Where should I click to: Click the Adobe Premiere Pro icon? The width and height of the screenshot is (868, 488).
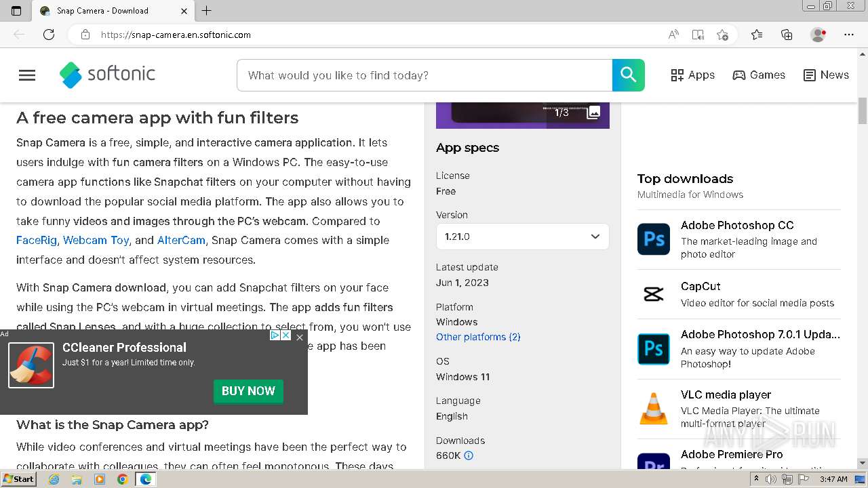(x=654, y=461)
